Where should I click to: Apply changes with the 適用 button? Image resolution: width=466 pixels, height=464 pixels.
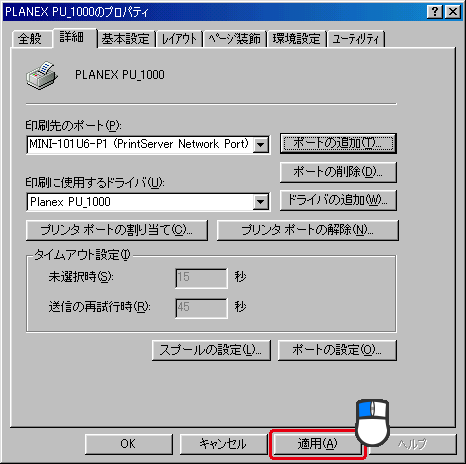pos(317,444)
